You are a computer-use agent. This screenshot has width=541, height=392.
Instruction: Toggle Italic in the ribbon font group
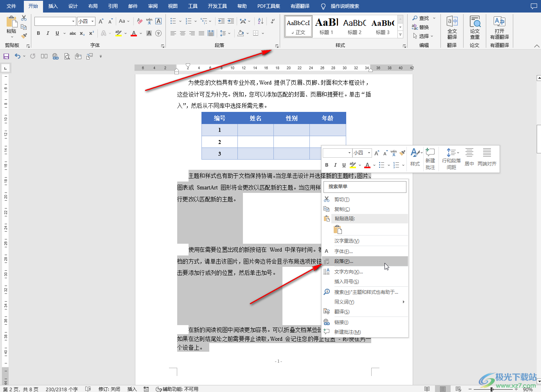pyautogui.click(x=48, y=33)
